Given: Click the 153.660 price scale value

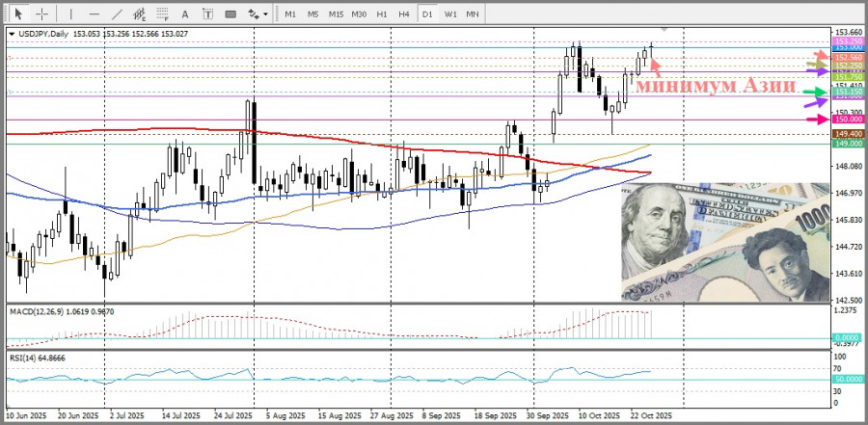Looking at the screenshot, I should (x=849, y=32).
